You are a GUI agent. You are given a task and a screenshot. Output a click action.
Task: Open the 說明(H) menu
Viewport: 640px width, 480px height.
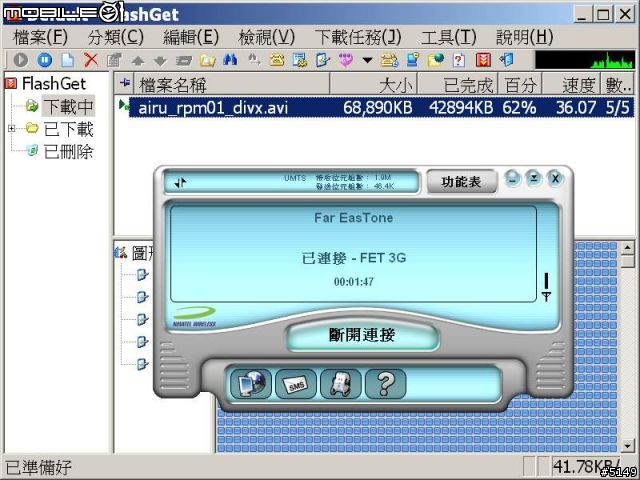pos(524,38)
